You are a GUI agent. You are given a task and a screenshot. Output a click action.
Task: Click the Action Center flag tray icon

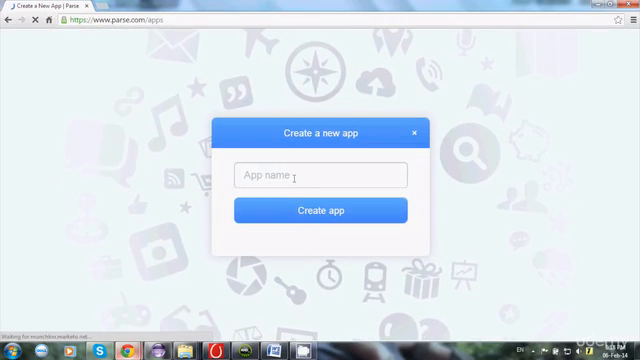[x=544, y=351]
